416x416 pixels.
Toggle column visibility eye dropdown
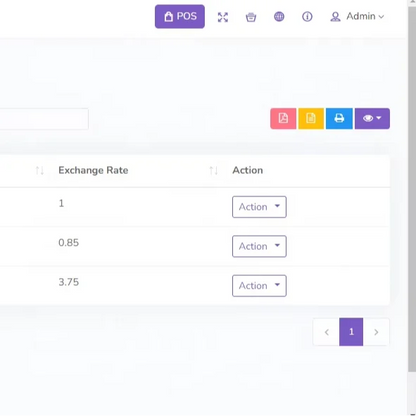point(372,118)
